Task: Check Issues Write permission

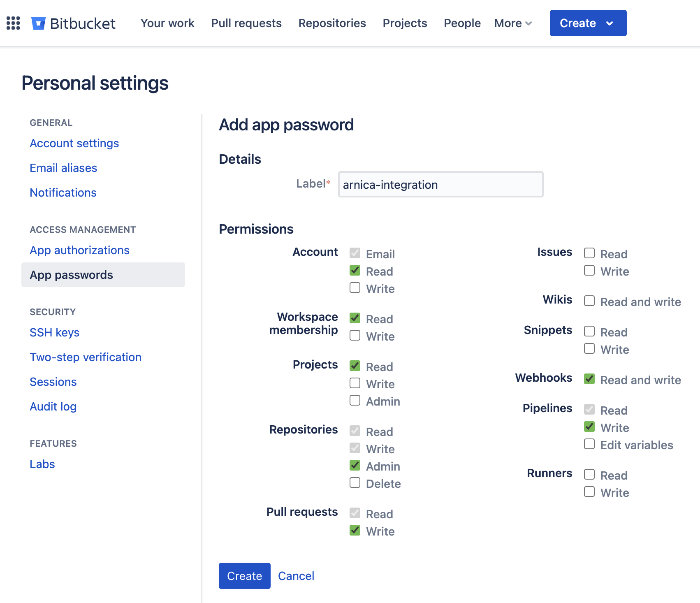Action: tap(589, 271)
